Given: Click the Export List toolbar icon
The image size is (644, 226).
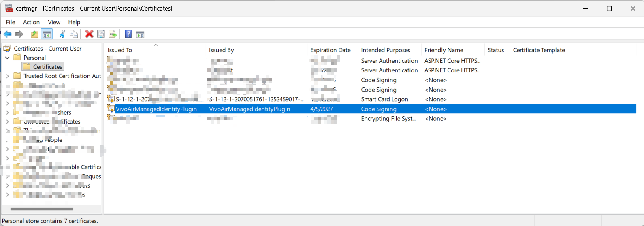Looking at the screenshot, I should pyautogui.click(x=113, y=34).
